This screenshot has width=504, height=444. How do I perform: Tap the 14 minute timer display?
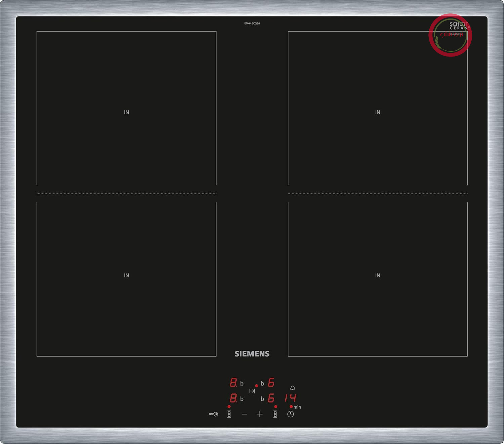point(290,398)
